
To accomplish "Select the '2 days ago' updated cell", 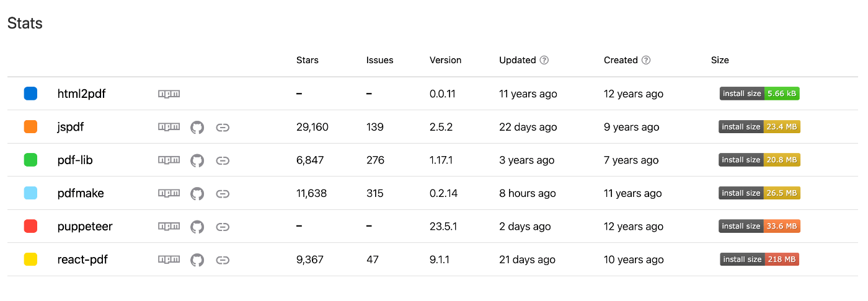I will 525,227.
